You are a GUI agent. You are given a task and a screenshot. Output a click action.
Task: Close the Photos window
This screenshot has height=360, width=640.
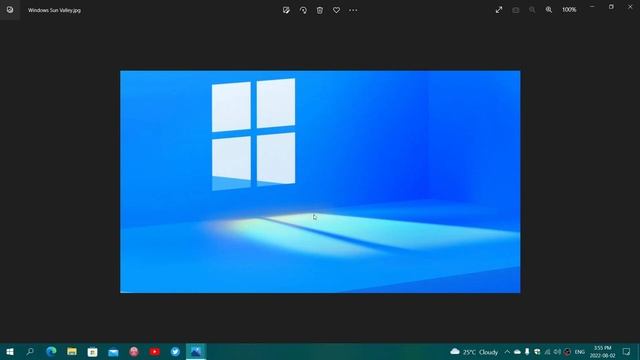630,7
